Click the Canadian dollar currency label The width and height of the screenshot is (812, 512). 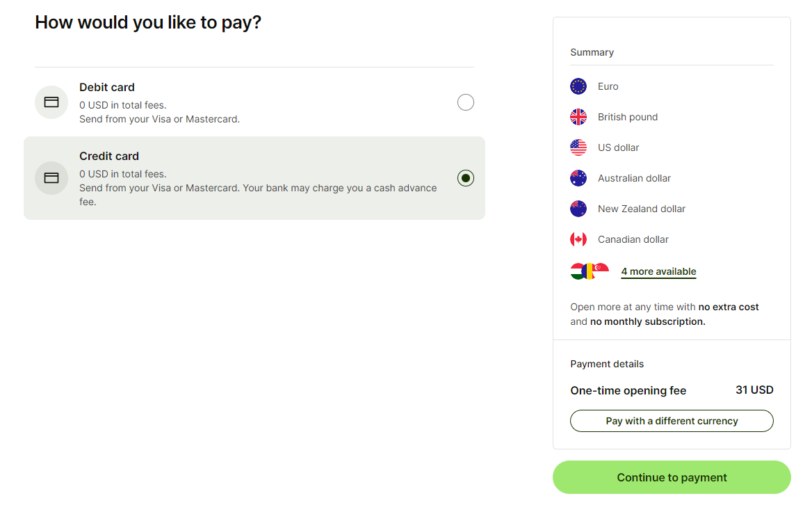(633, 239)
